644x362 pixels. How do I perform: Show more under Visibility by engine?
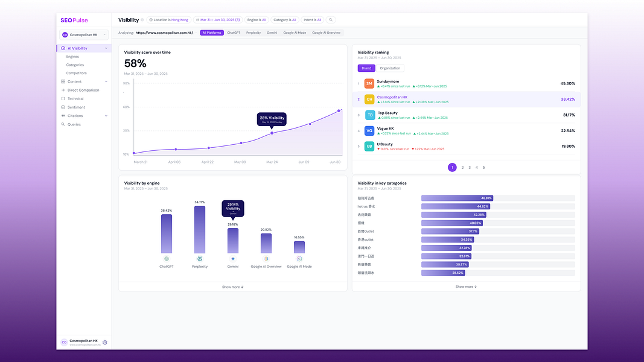233,287
